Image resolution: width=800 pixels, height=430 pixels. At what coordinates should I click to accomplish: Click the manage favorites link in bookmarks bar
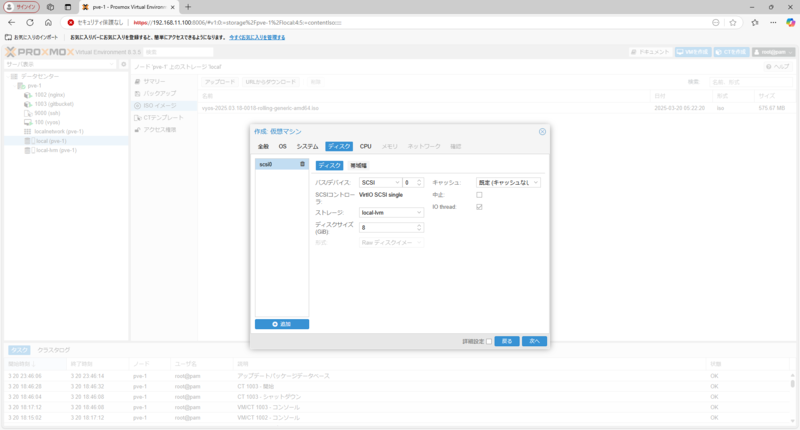click(x=257, y=37)
